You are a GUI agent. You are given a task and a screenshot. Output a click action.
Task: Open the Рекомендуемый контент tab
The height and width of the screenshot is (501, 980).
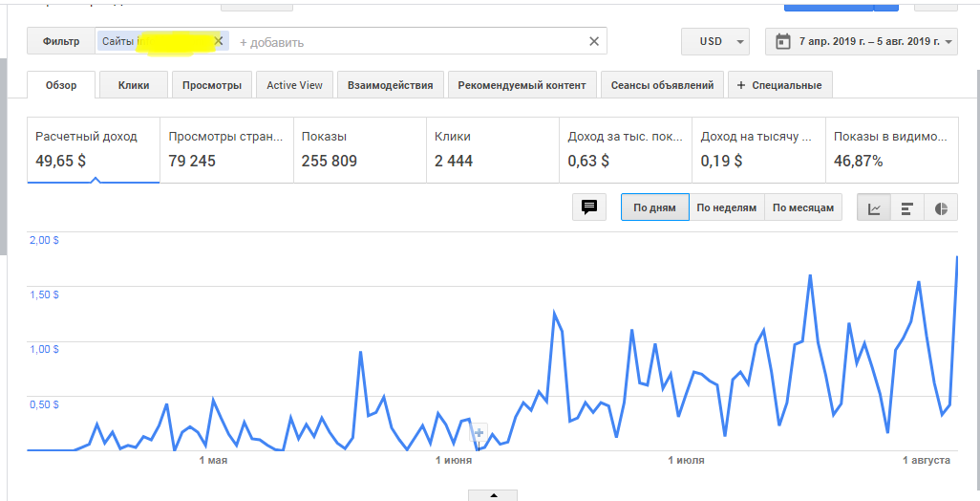coord(522,85)
